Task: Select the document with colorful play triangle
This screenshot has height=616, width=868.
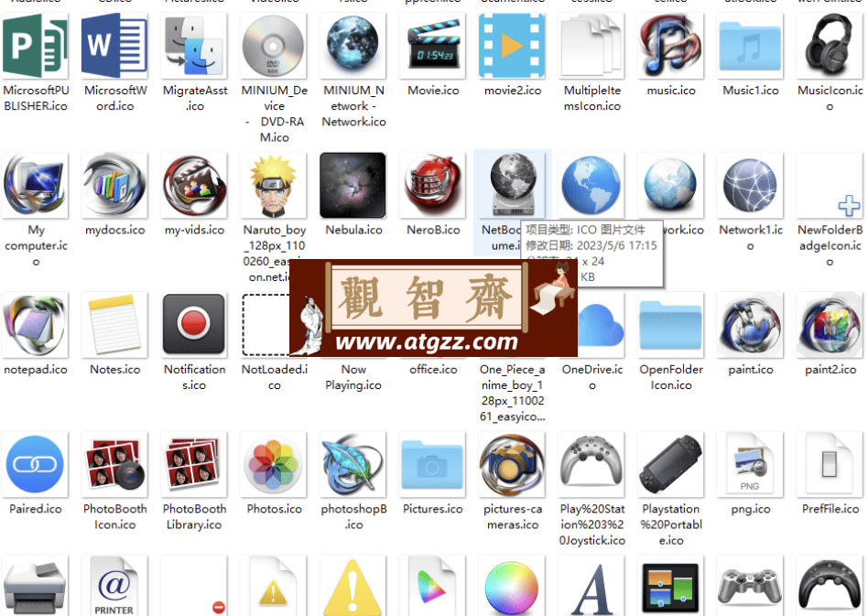Action: coord(433,587)
